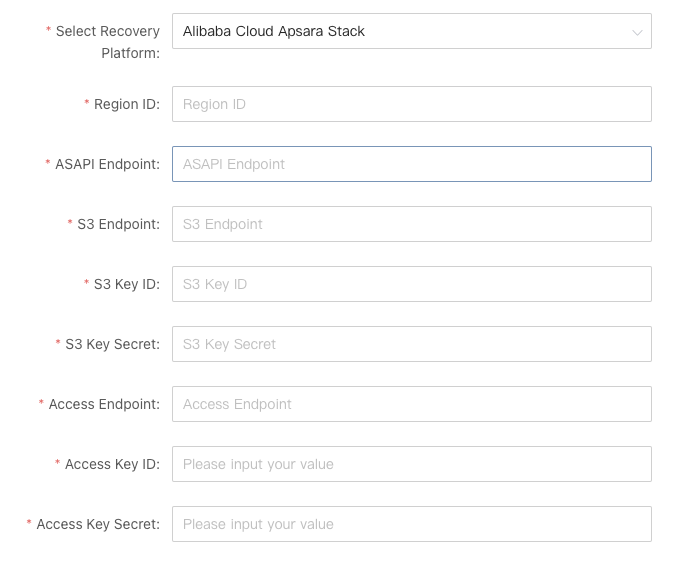Click the Access Key Secret field

[x=412, y=524]
